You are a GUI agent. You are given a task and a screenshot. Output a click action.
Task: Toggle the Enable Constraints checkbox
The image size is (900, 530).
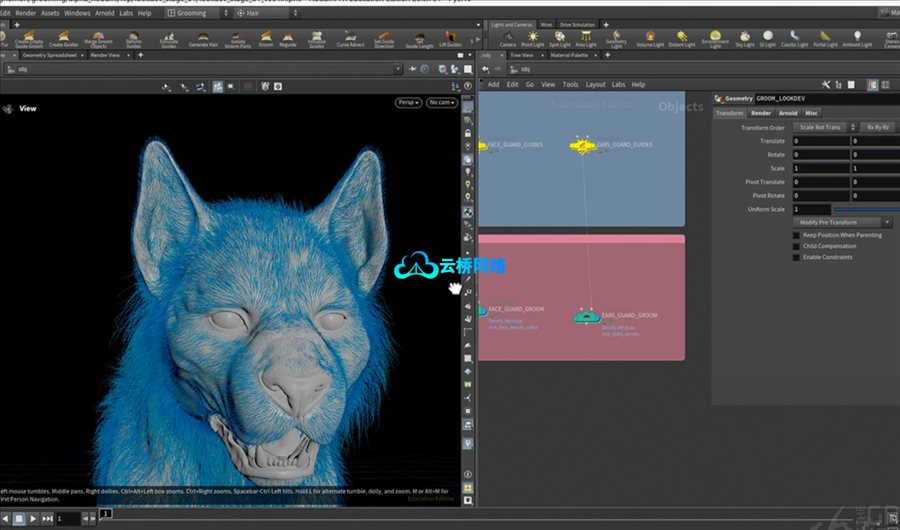point(797,257)
